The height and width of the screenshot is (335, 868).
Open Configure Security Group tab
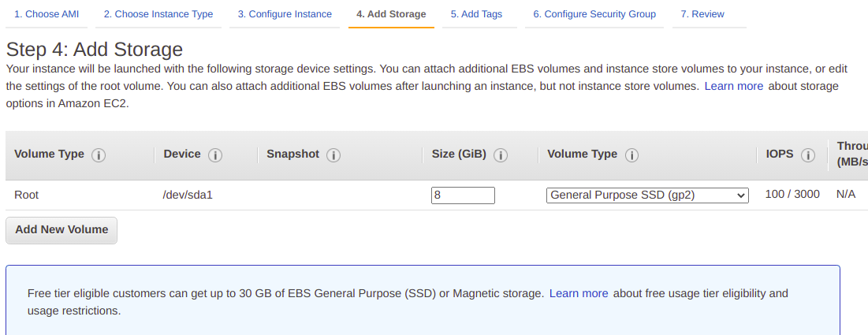point(594,14)
